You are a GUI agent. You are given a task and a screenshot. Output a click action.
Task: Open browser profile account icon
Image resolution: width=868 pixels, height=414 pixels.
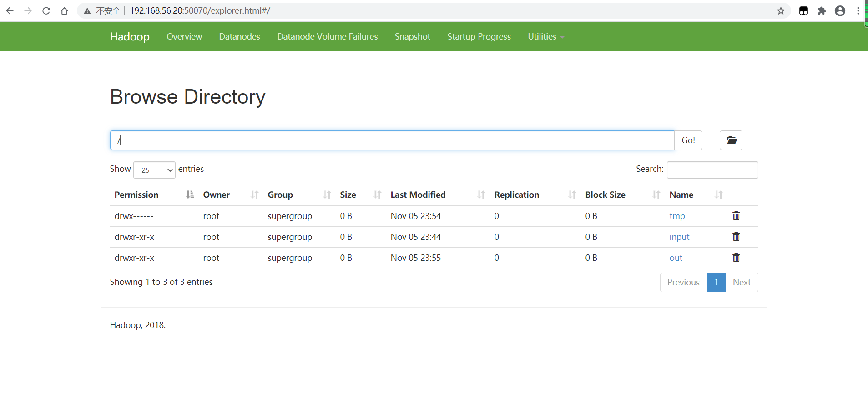point(840,10)
